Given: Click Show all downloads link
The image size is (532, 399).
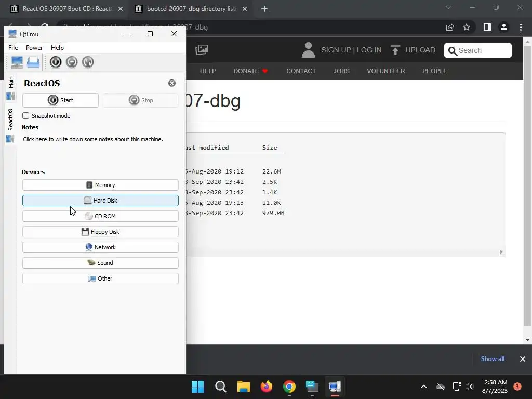Looking at the screenshot, I should click(x=493, y=359).
